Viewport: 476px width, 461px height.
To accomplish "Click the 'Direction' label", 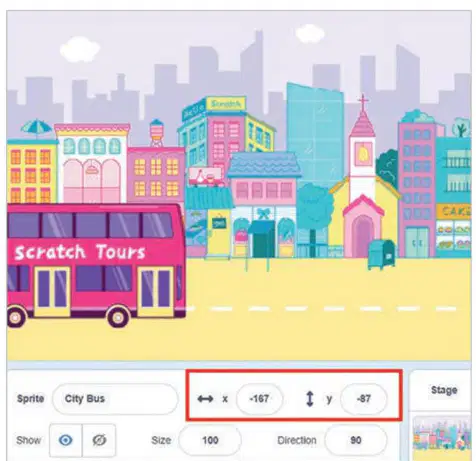I will (x=297, y=440).
